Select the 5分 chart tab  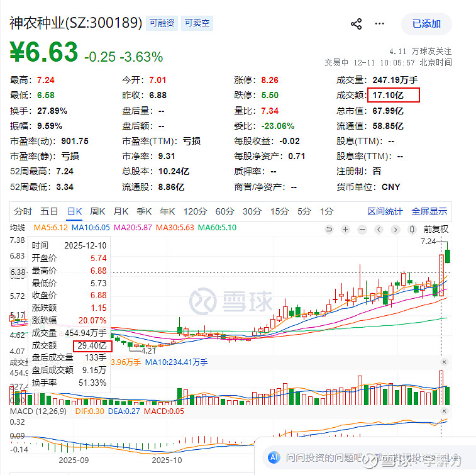304,211
